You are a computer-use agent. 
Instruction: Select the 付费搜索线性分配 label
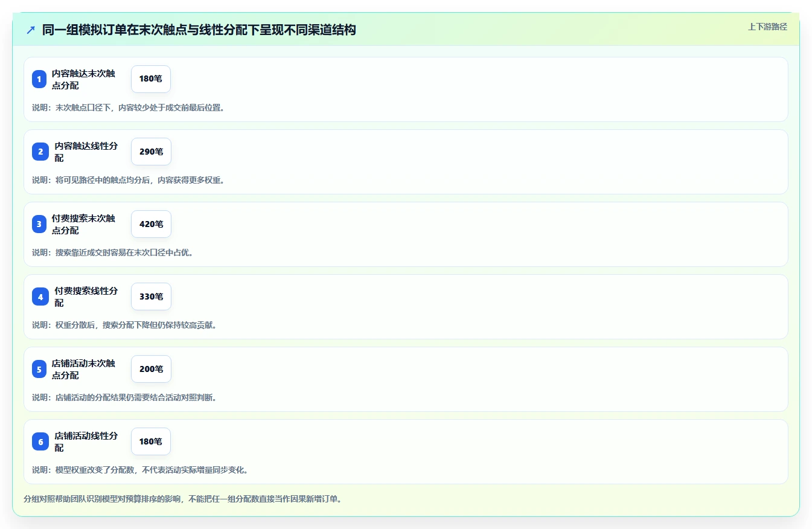click(86, 297)
